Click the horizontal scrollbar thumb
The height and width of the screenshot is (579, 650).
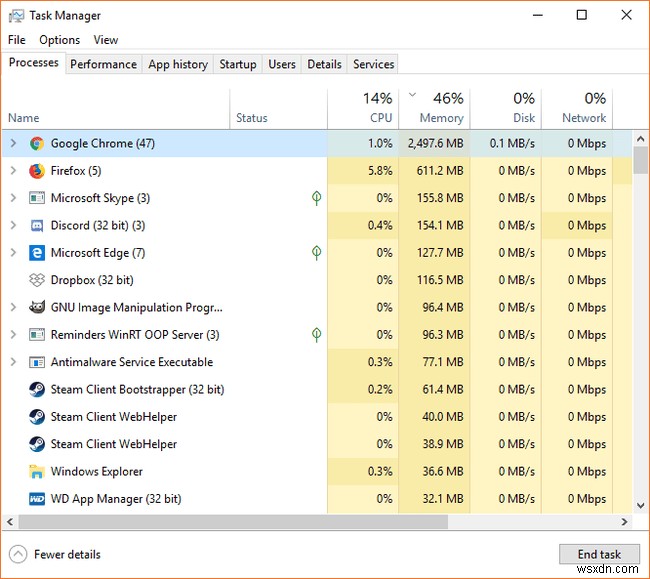click(233, 522)
